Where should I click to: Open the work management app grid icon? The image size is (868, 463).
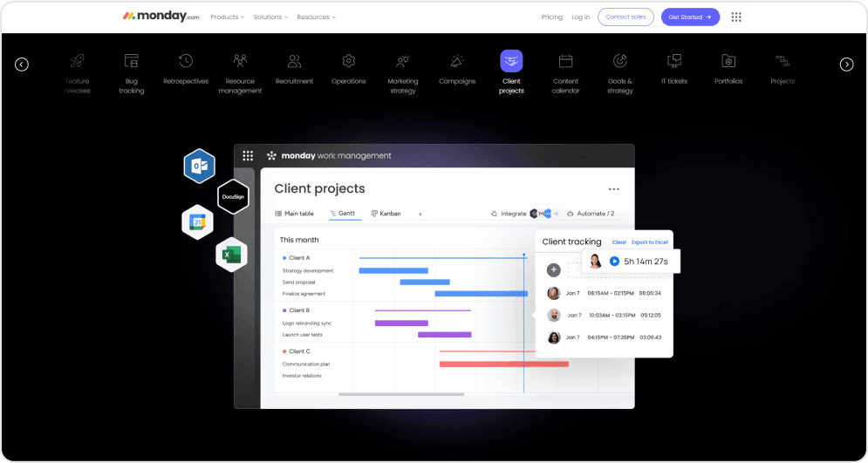(x=248, y=156)
